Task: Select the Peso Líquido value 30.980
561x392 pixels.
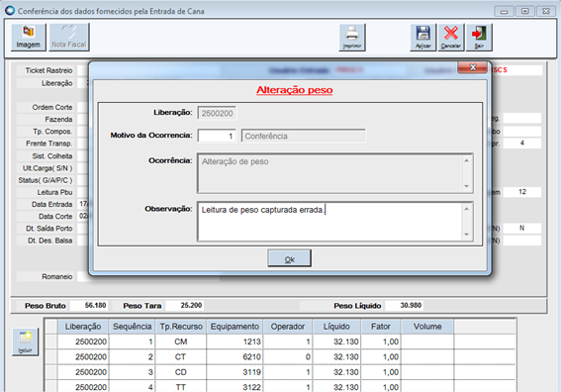Action: [405, 305]
